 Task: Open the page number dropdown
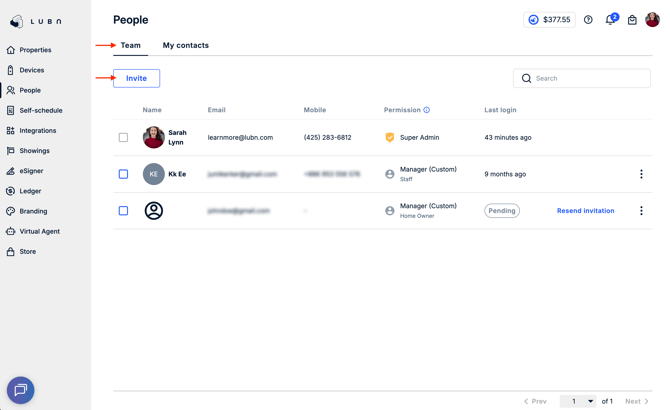(578, 401)
